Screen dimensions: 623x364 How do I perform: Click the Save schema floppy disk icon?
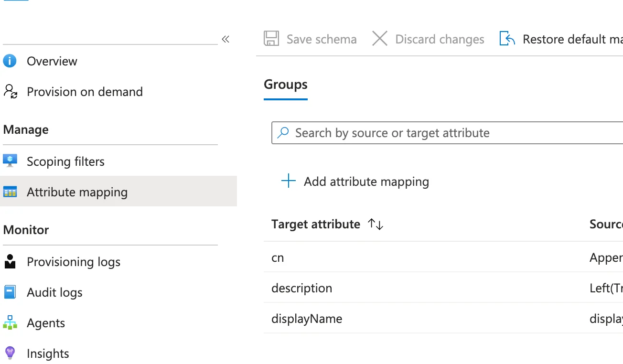tap(271, 39)
